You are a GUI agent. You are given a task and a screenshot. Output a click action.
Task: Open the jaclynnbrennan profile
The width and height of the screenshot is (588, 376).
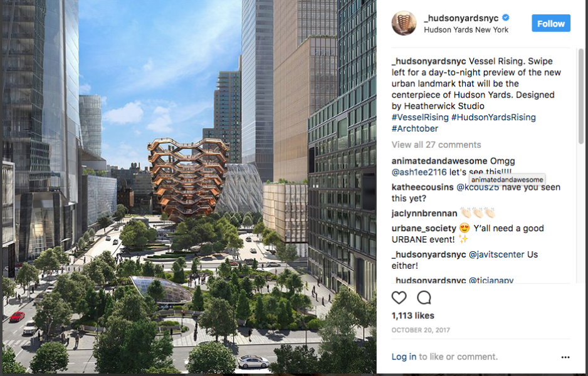click(x=424, y=213)
